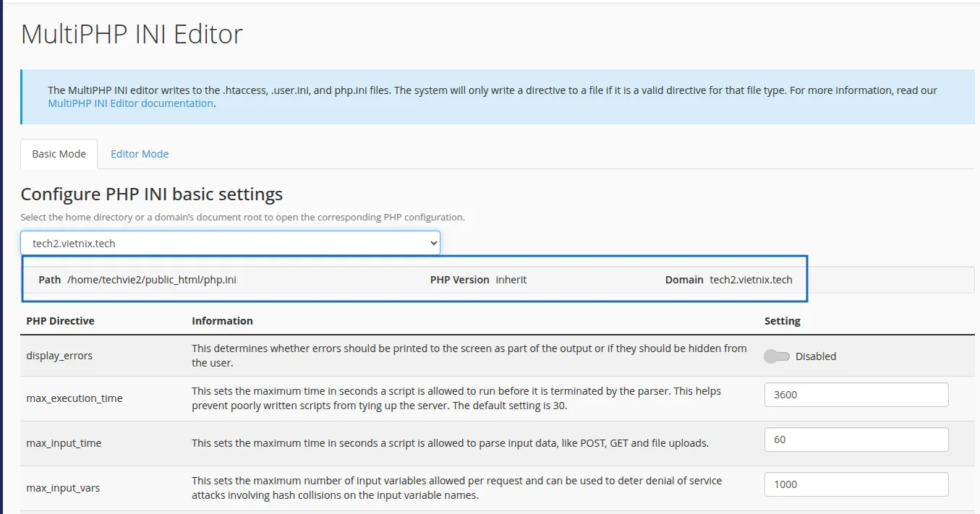Open the MultiPHP INI Editor documentation link
980x514 pixels.
click(130, 103)
